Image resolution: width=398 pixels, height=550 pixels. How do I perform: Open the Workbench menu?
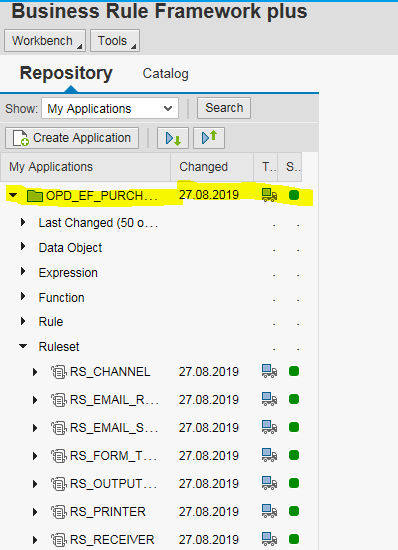coord(45,41)
